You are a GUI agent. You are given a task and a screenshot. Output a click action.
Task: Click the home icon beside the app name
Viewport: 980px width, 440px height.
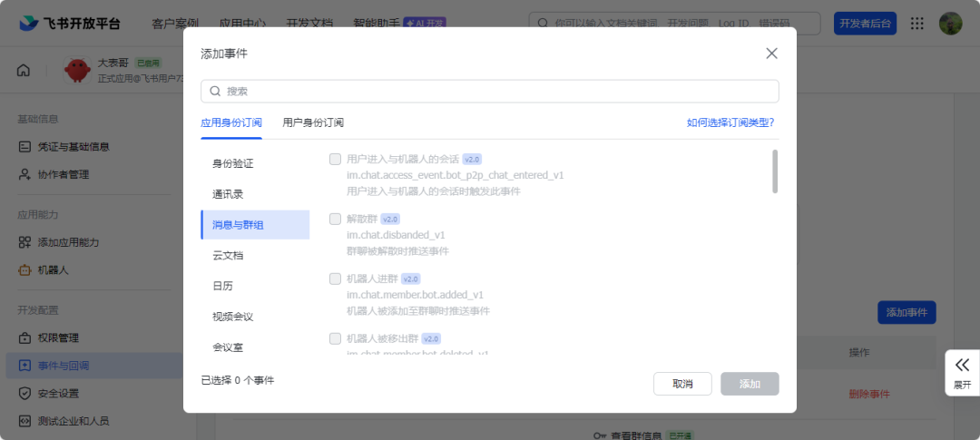coord(23,70)
